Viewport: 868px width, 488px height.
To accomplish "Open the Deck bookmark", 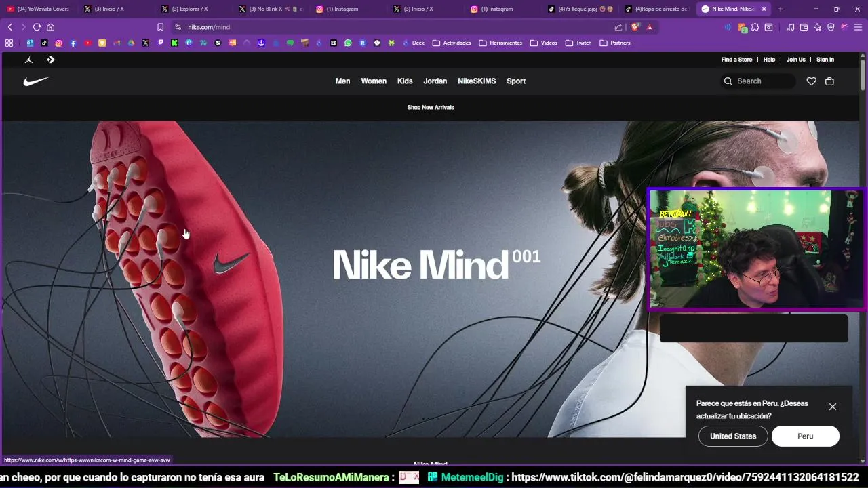I will tap(414, 43).
